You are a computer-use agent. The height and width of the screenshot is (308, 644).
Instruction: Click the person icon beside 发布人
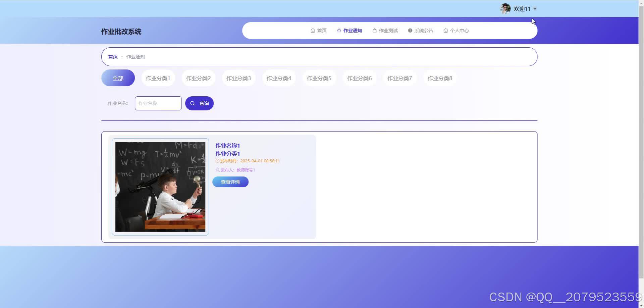pos(218,170)
